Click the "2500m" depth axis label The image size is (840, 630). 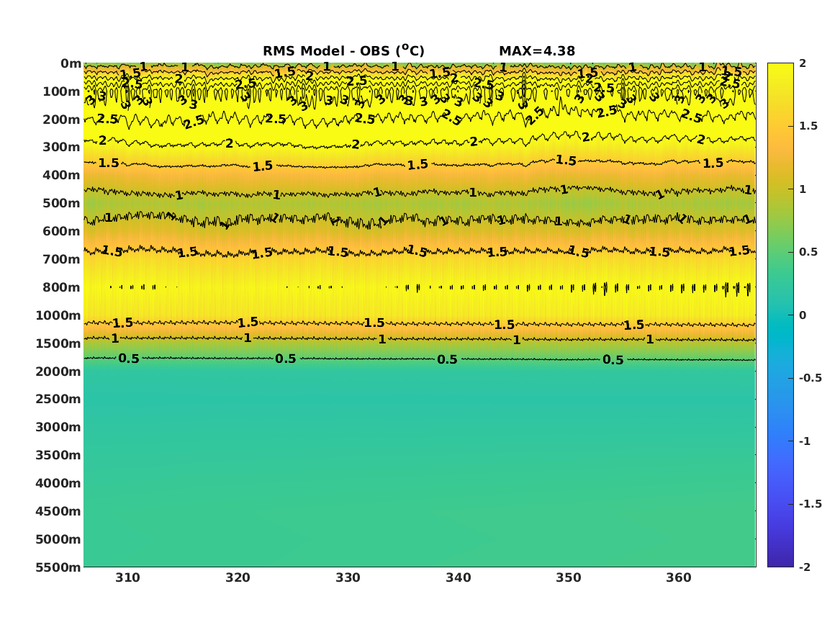click(x=58, y=399)
